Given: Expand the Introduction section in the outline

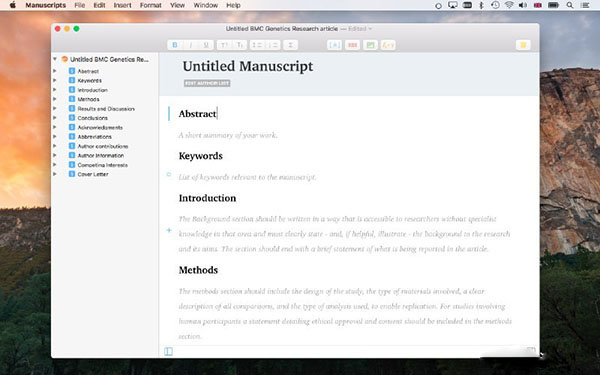Looking at the screenshot, I should pos(55,90).
